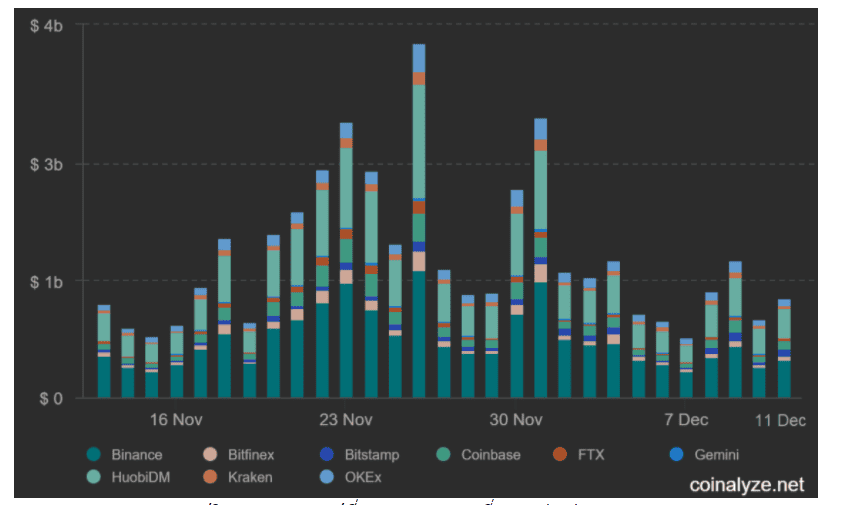
Task: Select the first bar on the left
Action: (104, 351)
